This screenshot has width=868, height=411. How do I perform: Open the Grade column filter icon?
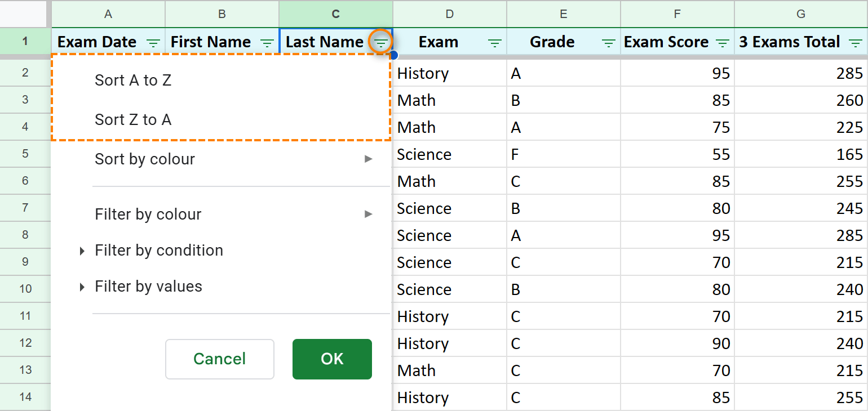click(608, 42)
